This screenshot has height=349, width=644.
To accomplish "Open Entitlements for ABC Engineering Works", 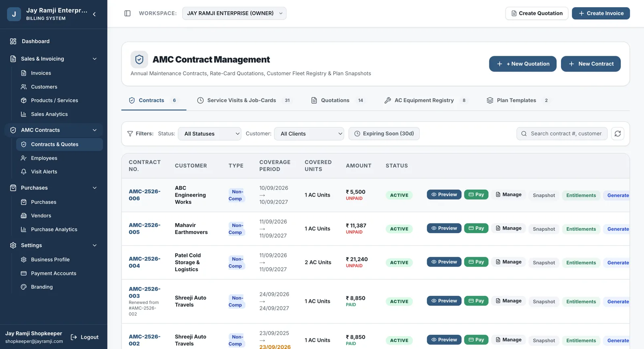I will pos(581,195).
